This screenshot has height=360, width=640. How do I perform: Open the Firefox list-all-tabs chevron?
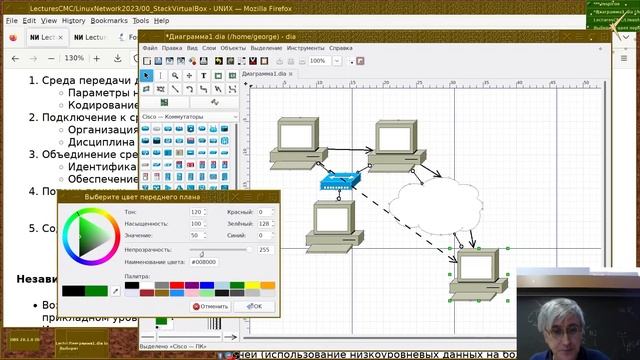click(x=625, y=37)
